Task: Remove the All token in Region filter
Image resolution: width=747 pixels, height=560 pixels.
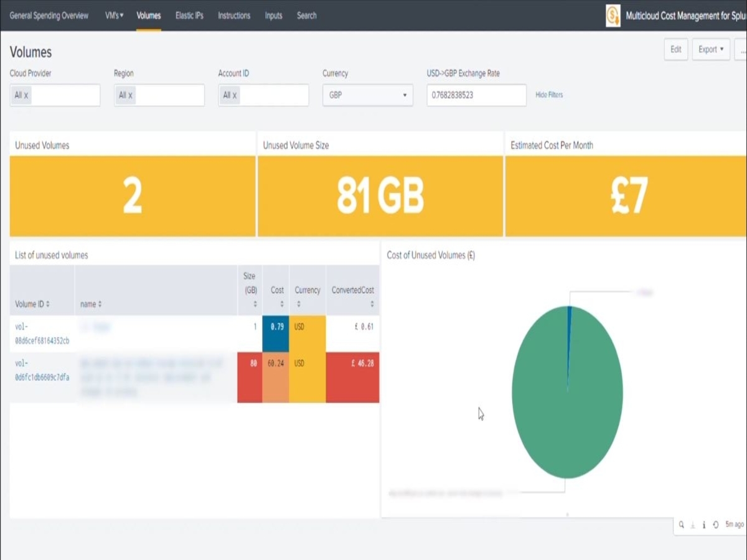Action: coord(130,95)
